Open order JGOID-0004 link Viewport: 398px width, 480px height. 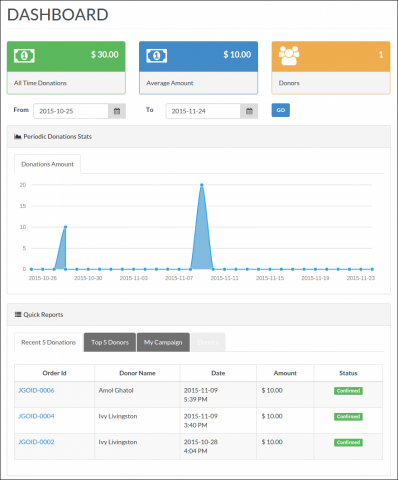[36, 416]
